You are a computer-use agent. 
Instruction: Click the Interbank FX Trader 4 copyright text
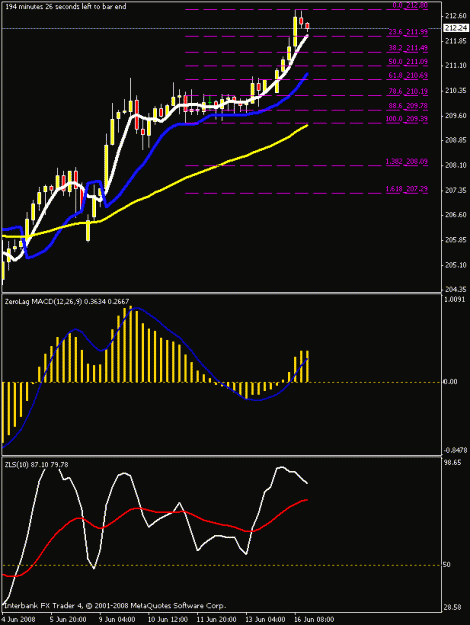click(115, 605)
